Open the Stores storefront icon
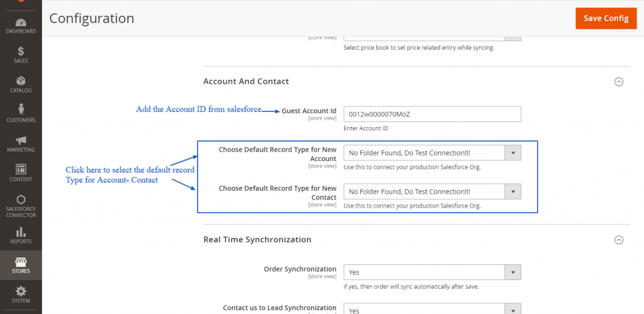 [x=21, y=265]
